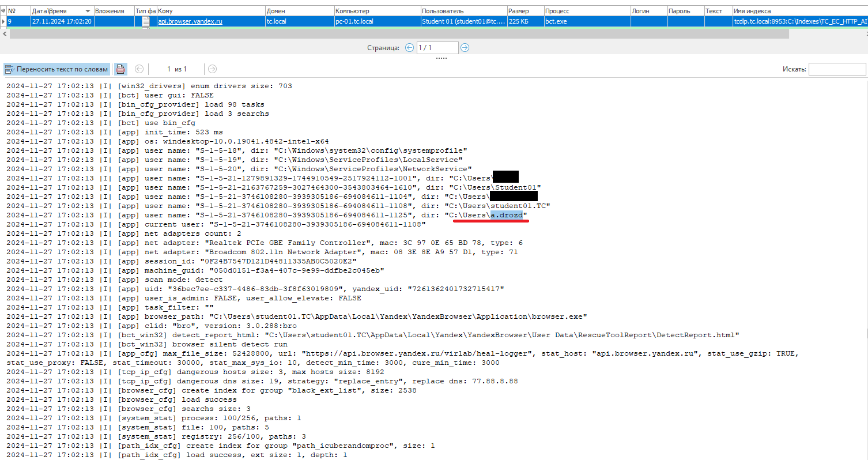Viewport: 868px width, 460px height.
Task: Sort by the 'Размер' column header
Action: coord(525,11)
